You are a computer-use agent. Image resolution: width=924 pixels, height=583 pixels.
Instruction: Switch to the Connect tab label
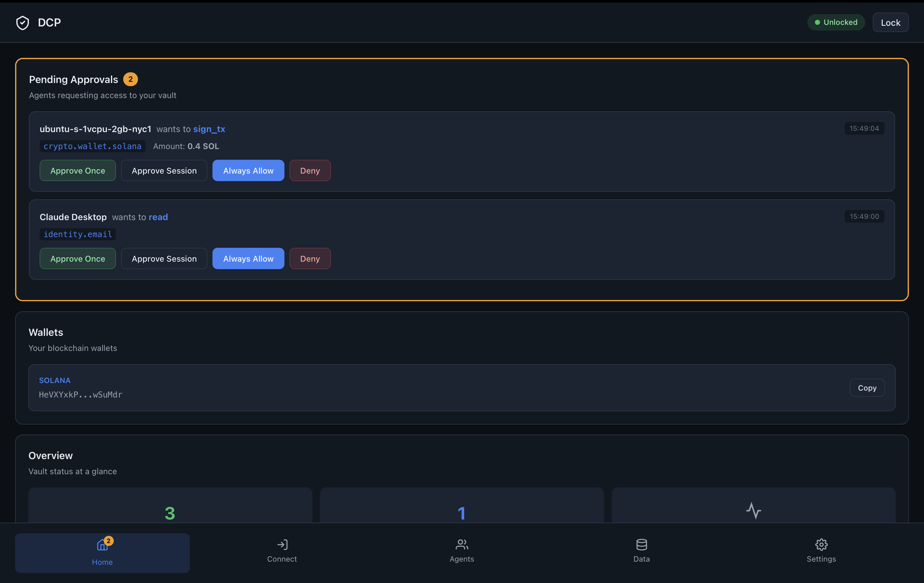[282, 559]
